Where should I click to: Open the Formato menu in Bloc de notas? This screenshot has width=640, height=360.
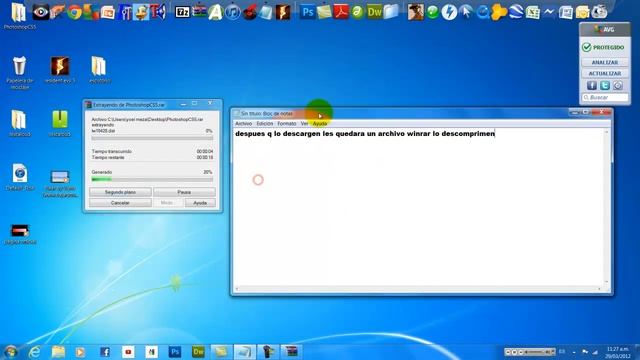(x=287, y=123)
